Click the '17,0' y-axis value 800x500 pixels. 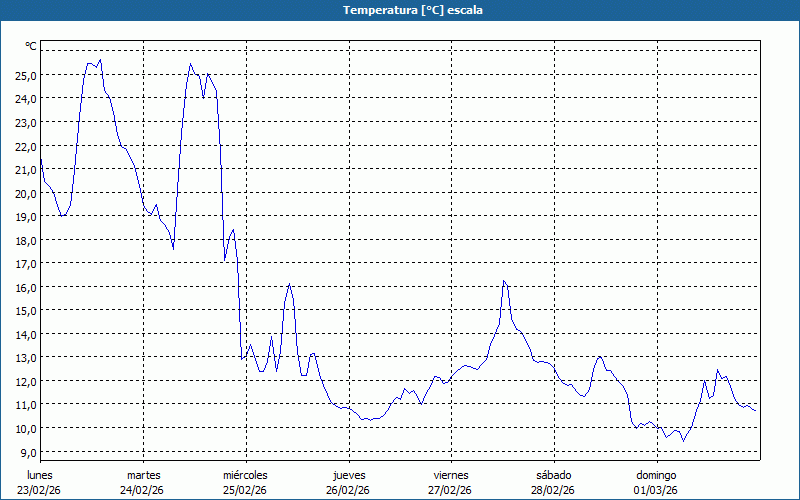[27, 264]
